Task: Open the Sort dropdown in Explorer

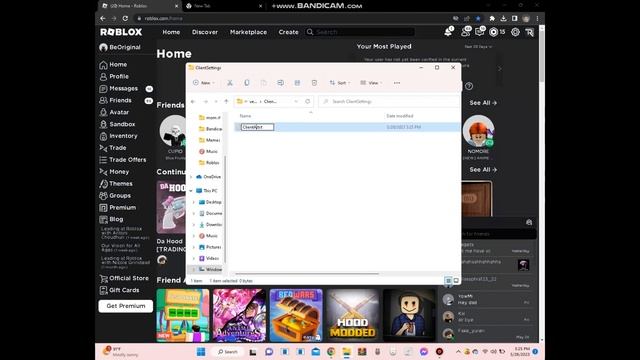Action: [340, 83]
